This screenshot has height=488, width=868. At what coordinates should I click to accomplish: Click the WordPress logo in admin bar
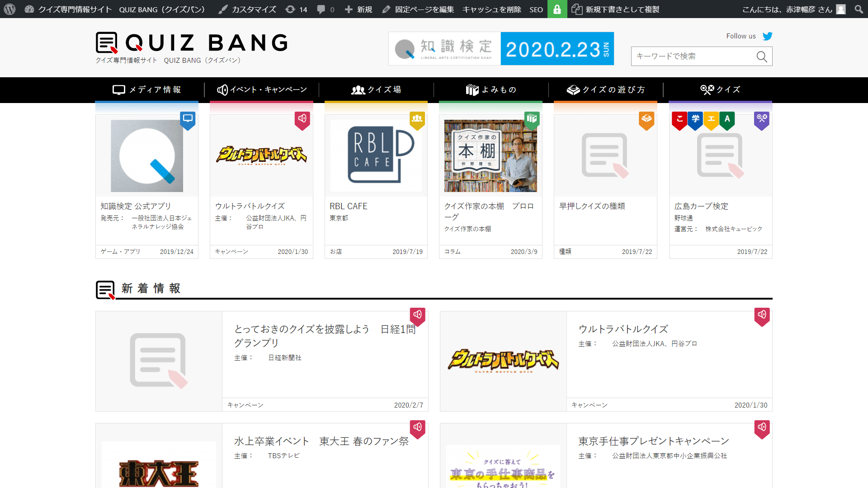(9, 9)
